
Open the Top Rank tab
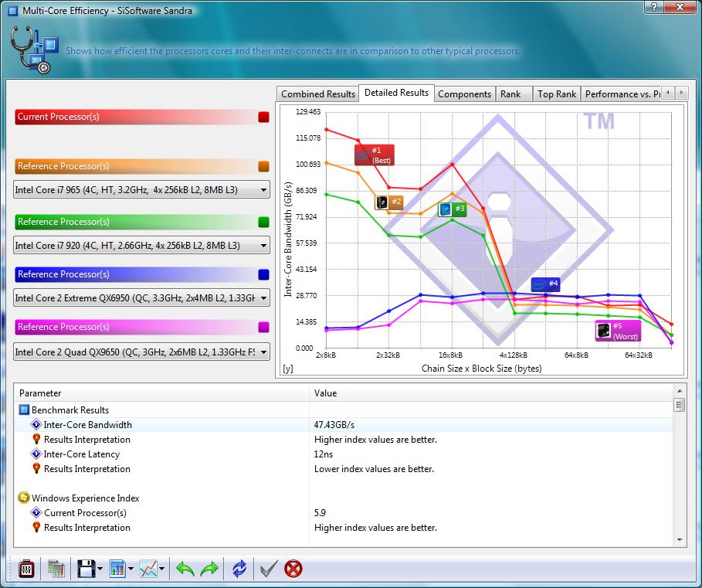coord(556,94)
